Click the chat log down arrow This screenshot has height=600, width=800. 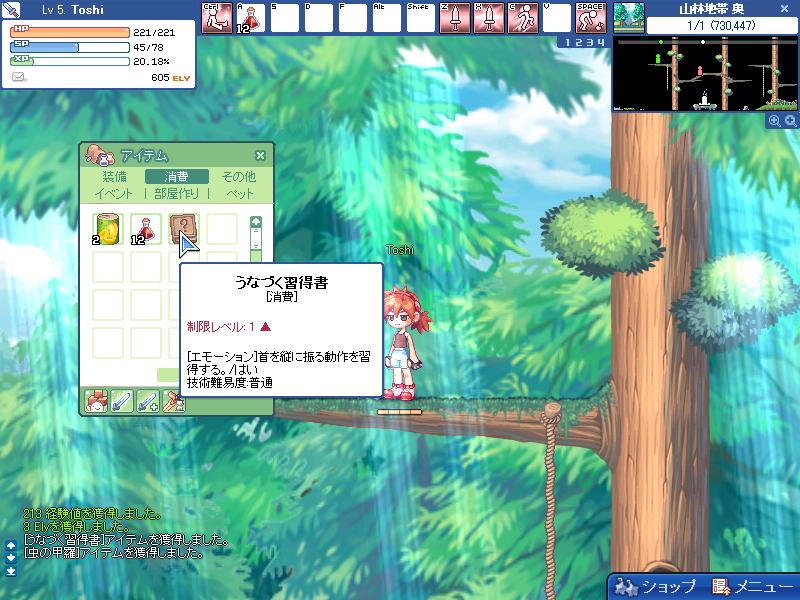[11, 558]
